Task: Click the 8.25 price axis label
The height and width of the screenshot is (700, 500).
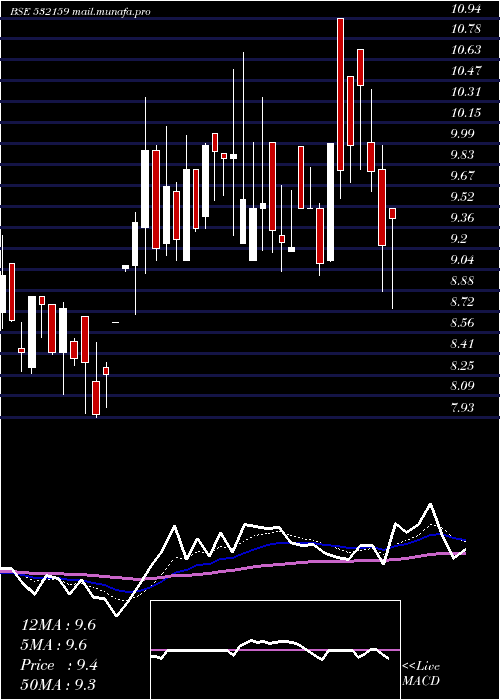Action: 462,366
